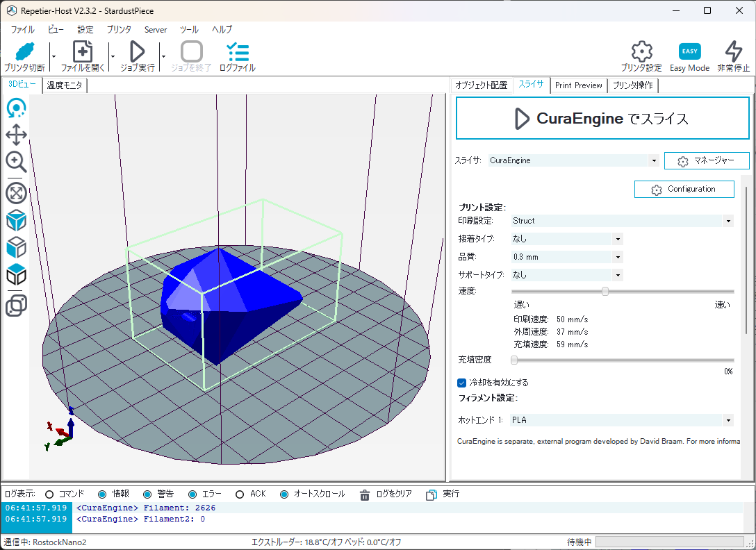Open the ツール menu
The image size is (756, 550).
189,29
